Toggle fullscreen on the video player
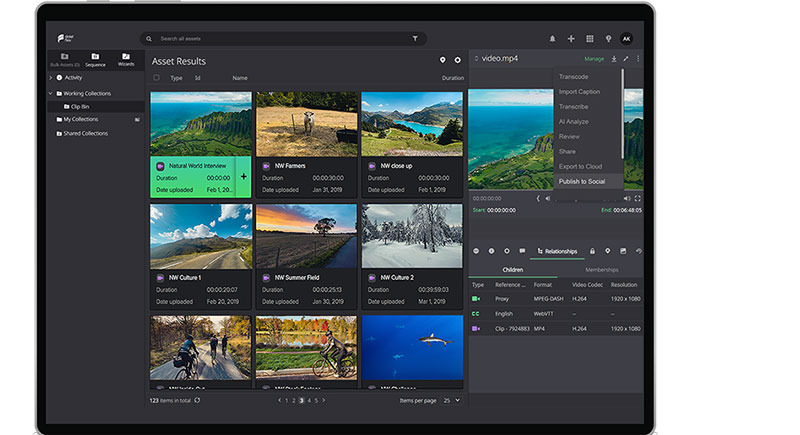This screenshot has height=435, width=800. pos(637,198)
